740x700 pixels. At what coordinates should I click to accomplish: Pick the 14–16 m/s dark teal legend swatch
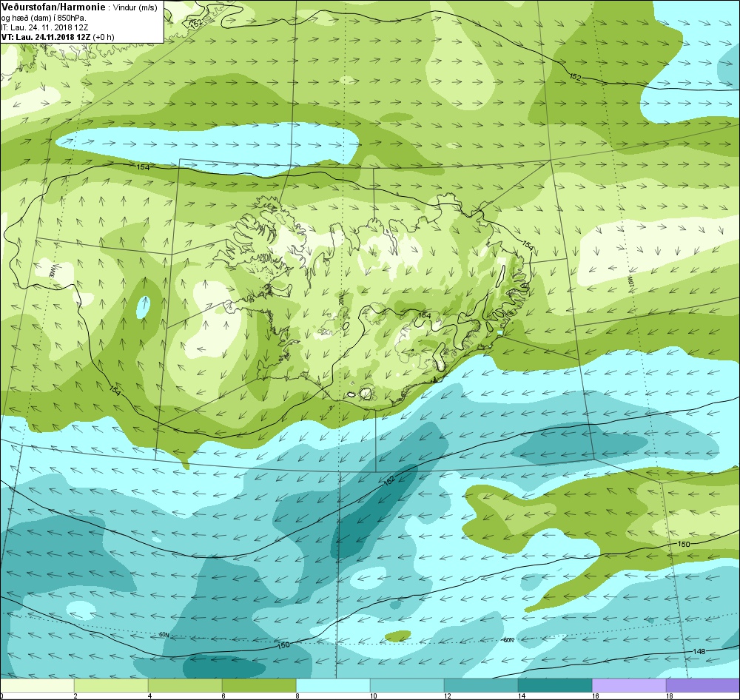coord(555,685)
